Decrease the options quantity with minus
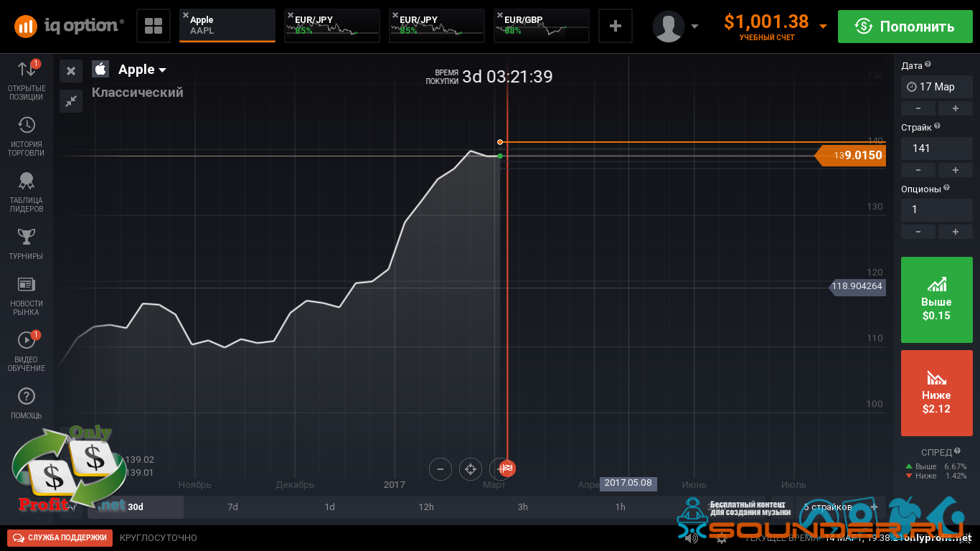The image size is (980, 551). click(918, 232)
